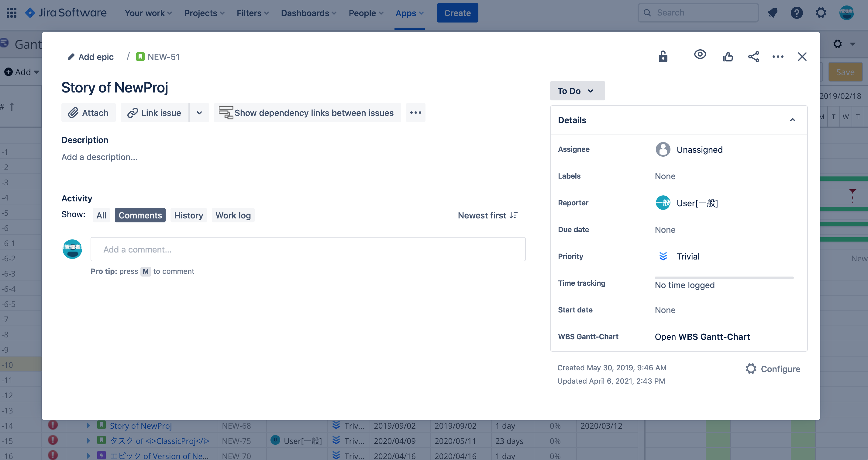Collapse the Details panel chevron
This screenshot has width=868, height=460.
coord(792,120)
